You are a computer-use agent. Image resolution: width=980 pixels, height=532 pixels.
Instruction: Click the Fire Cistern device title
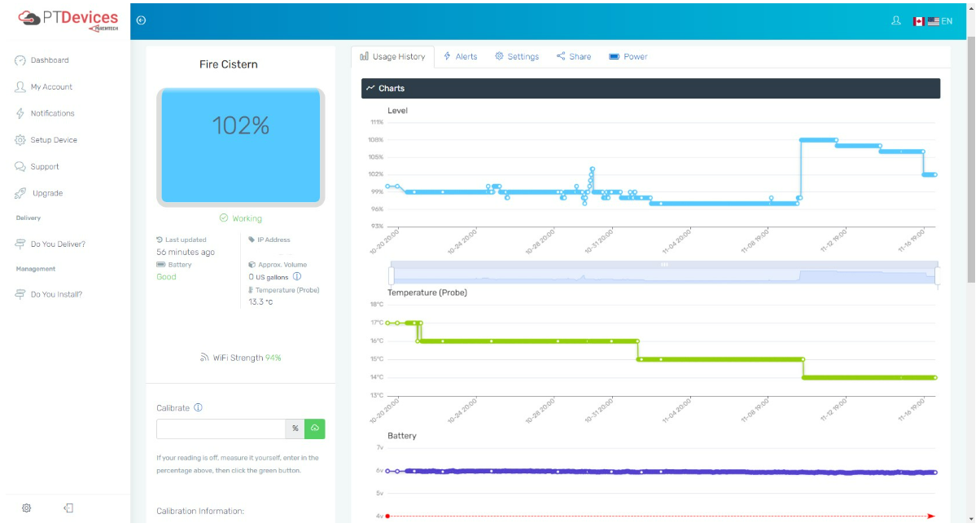click(x=229, y=64)
